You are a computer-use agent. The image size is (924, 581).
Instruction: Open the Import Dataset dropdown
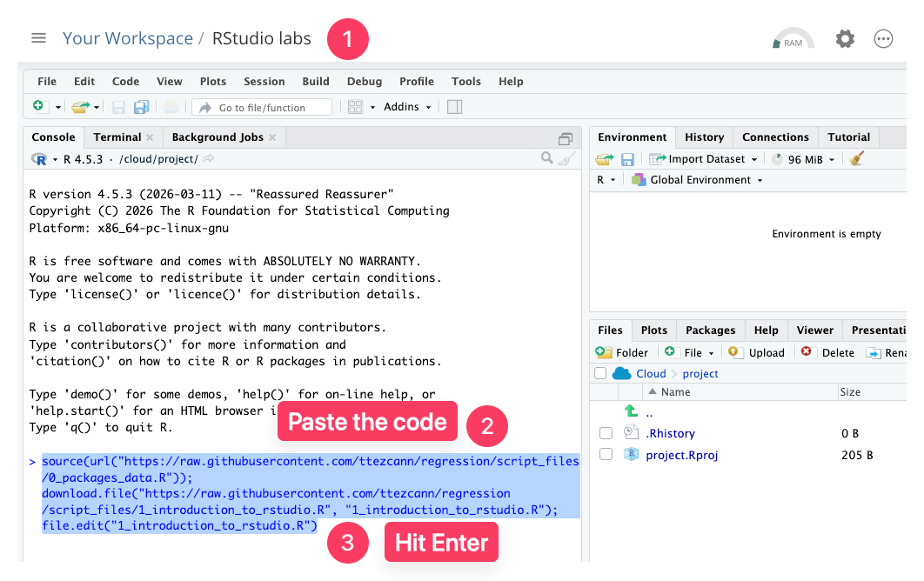703,159
